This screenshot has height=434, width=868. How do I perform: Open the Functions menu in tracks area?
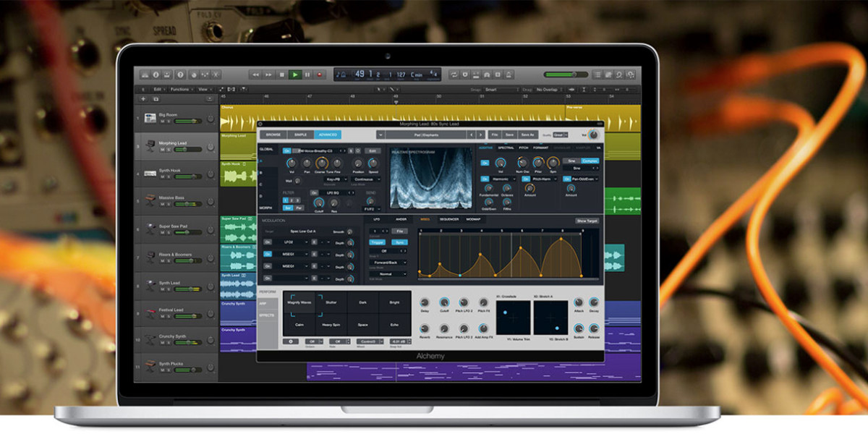(181, 89)
